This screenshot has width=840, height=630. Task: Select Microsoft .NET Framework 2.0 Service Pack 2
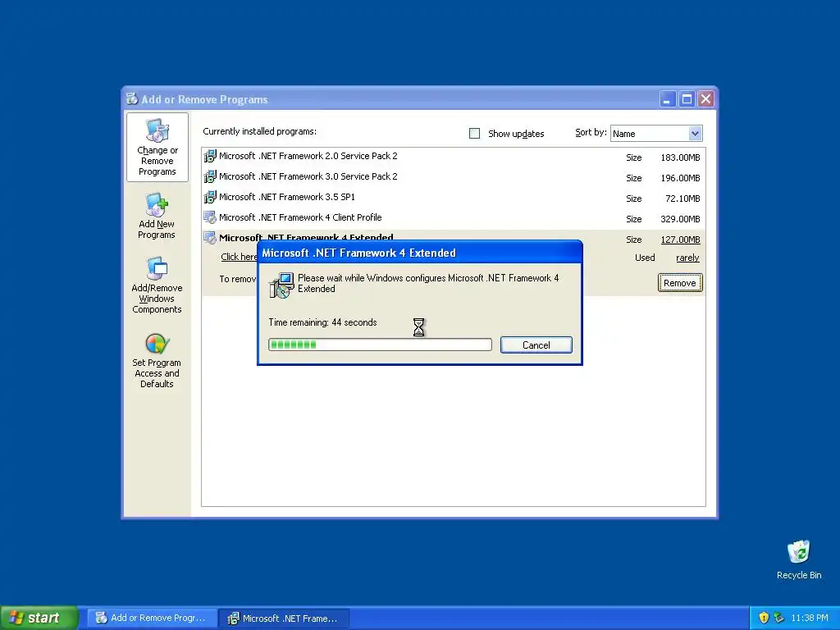tap(453, 157)
